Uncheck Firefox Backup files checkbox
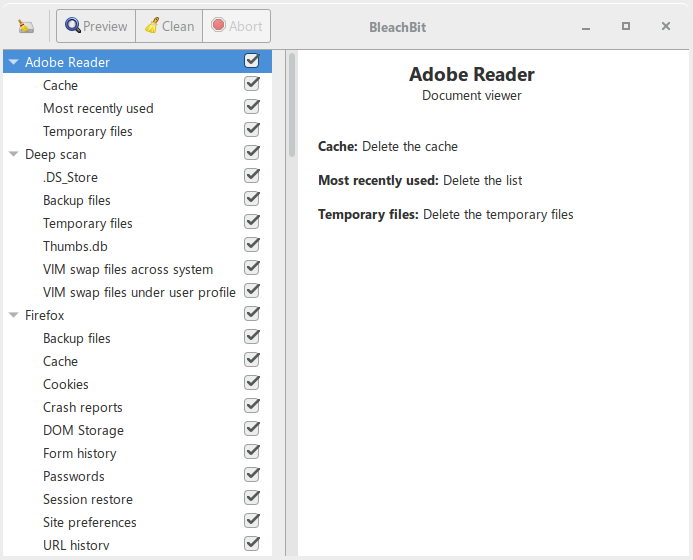Viewport: 693px width, 560px height. (x=251, y=336)
